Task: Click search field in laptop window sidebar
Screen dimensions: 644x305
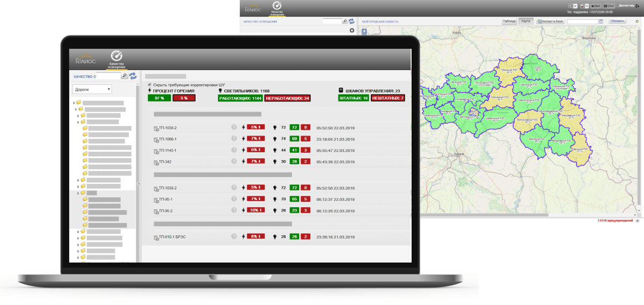Action: click(x=107, y=76)
